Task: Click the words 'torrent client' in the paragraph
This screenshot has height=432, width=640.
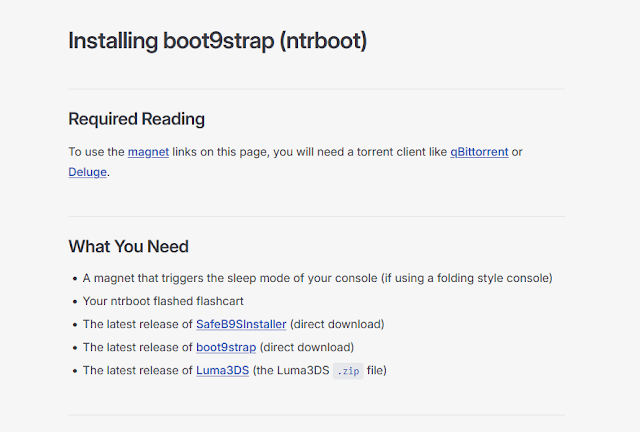Action: 382,152
